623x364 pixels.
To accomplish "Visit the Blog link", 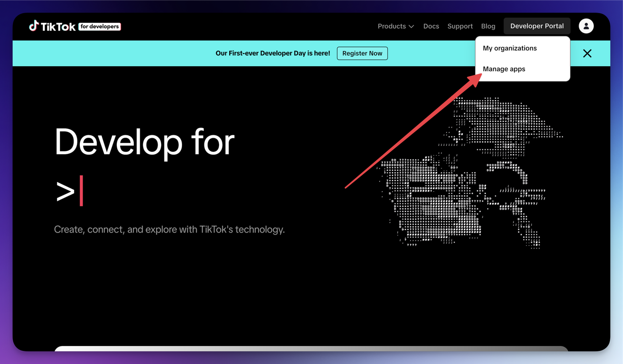I will [488, 26].
